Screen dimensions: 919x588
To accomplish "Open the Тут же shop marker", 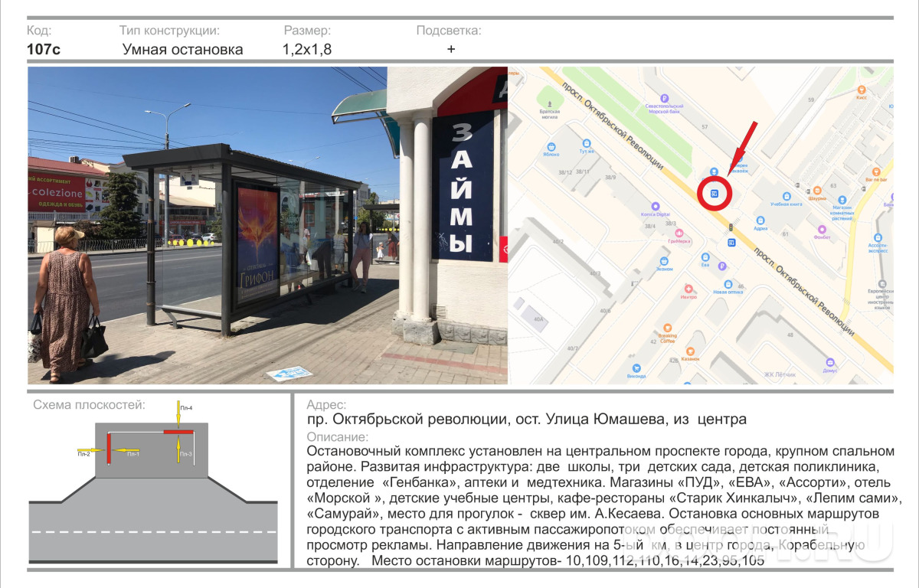I will coord(586,142).
